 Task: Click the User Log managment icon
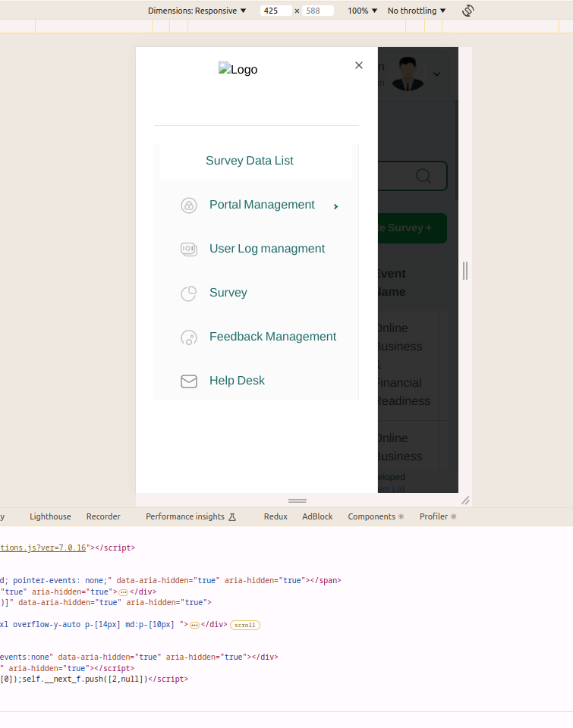tap(189, 249)
